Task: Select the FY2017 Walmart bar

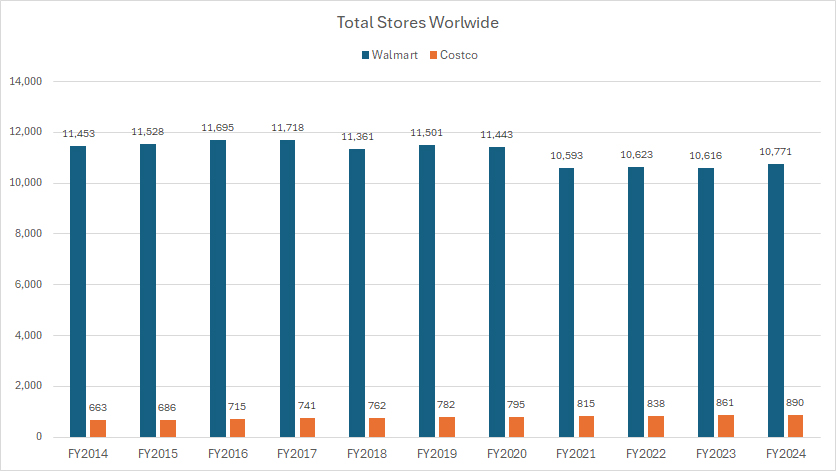Action: tap(287, 289)
